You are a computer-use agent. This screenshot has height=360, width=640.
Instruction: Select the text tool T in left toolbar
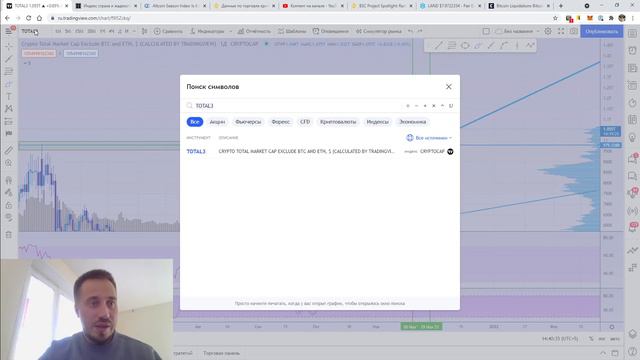(9, 97)
